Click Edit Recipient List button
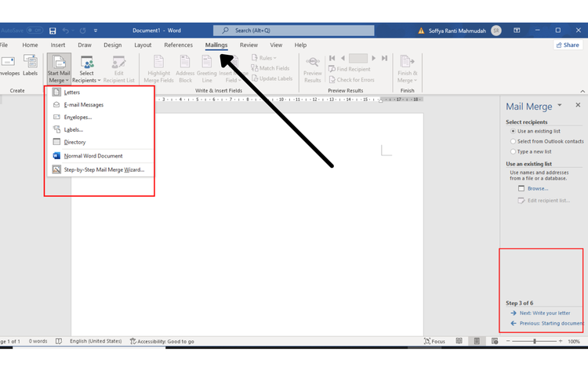This screenshot has width=588, height=392. click(x=119, y=69)
